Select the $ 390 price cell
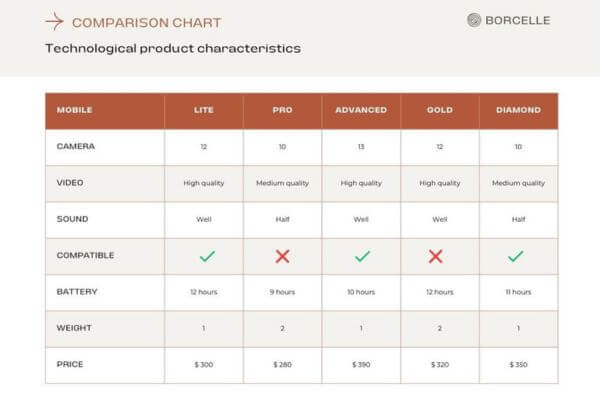 361,365
